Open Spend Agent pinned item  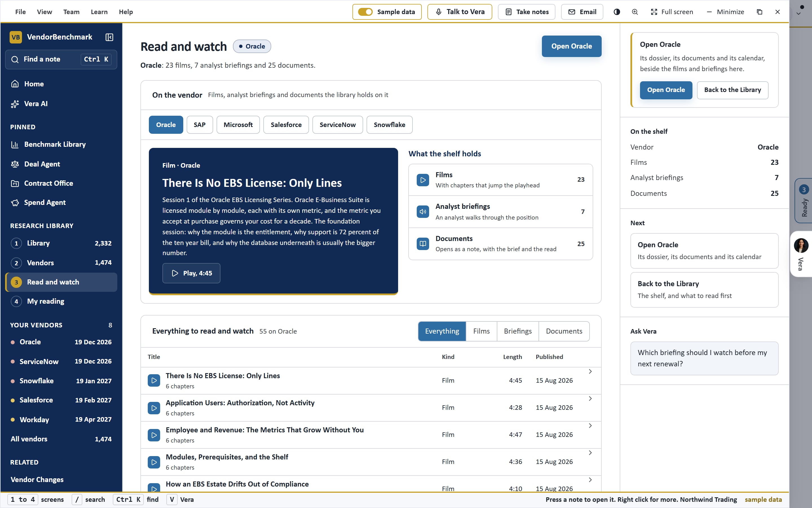coord(61,203)
